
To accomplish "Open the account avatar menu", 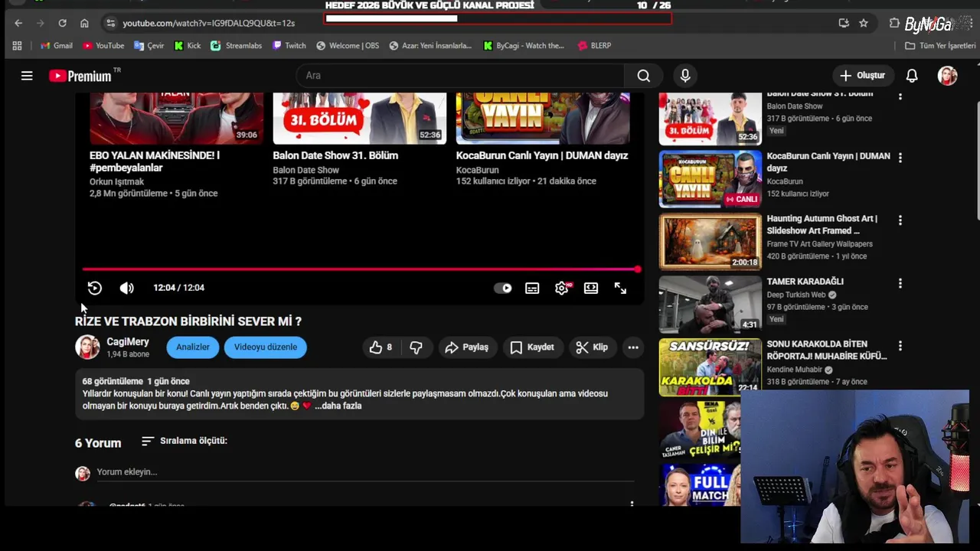I will 948,76.
